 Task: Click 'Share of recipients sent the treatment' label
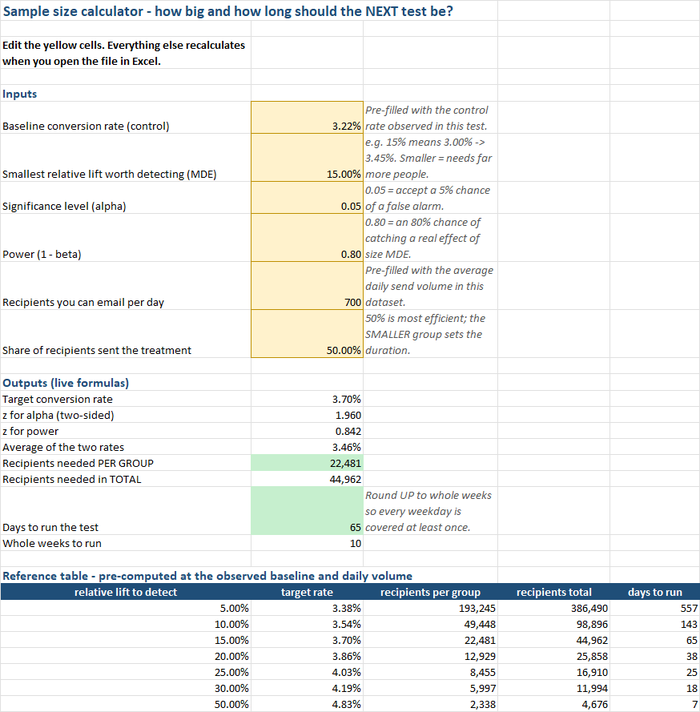click(97, 351)
